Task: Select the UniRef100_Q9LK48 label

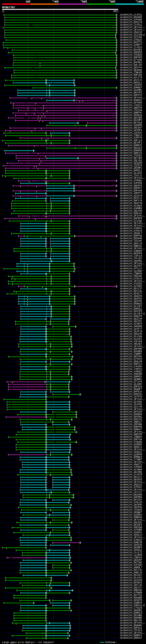Action: (131, 211)
